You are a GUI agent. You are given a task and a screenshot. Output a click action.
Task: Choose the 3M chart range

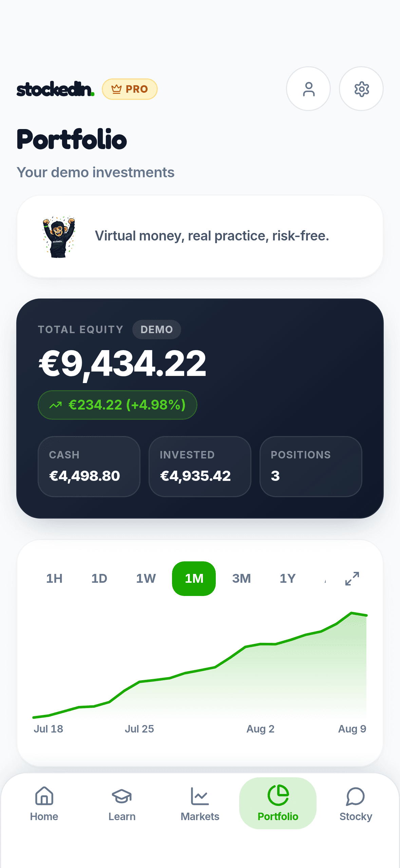tap(242, 578)
